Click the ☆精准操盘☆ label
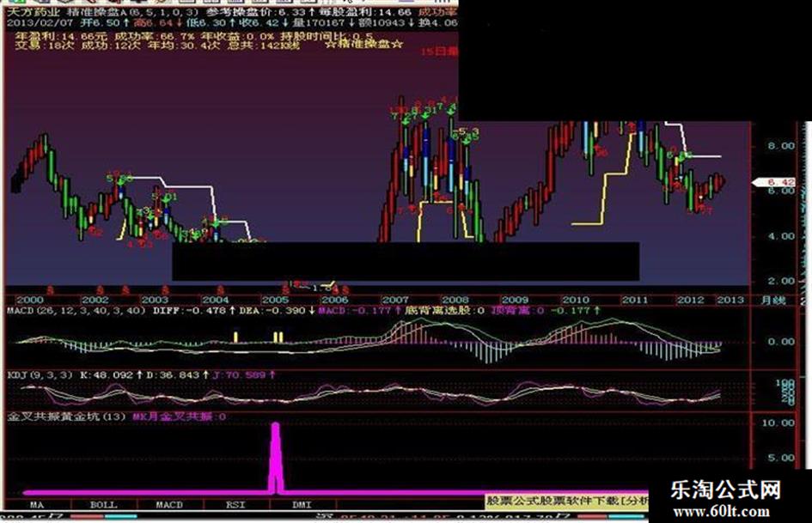The width and height of the screenshot is (812, 523). click(x=364, y=45)
